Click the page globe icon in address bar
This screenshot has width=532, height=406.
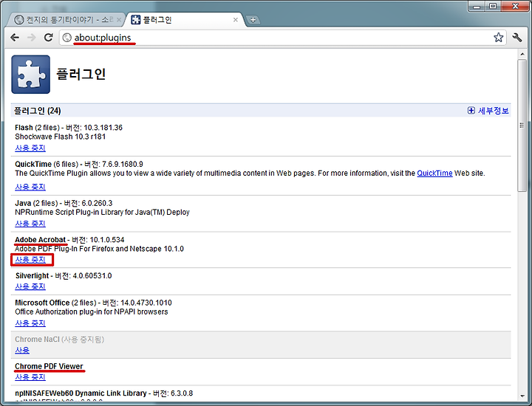click(x=67, y=38)
